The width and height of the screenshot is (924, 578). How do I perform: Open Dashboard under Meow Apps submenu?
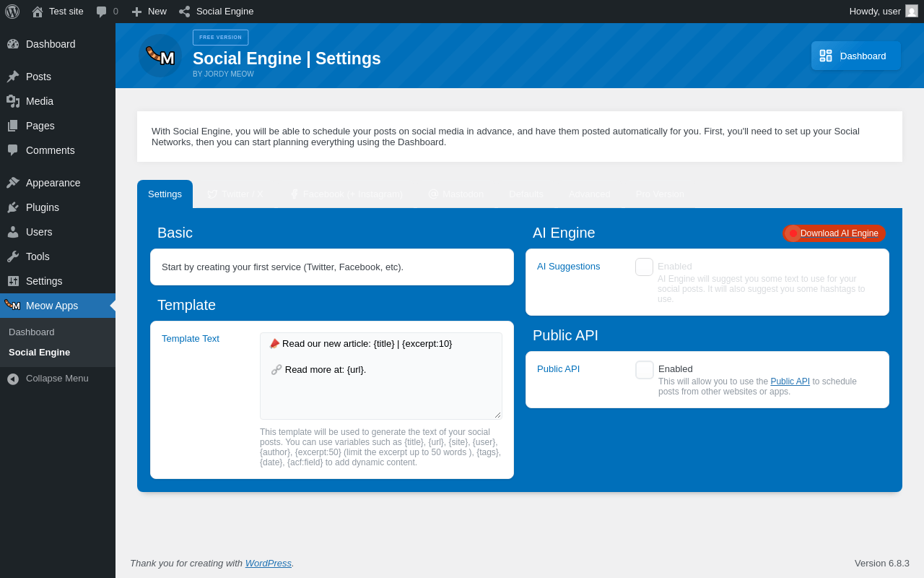(x=32, y=332)
